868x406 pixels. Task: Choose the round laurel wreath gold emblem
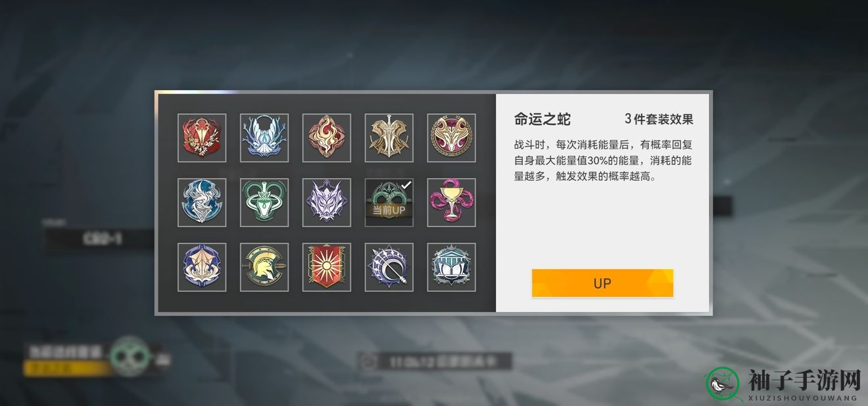(x=452, y=138)
